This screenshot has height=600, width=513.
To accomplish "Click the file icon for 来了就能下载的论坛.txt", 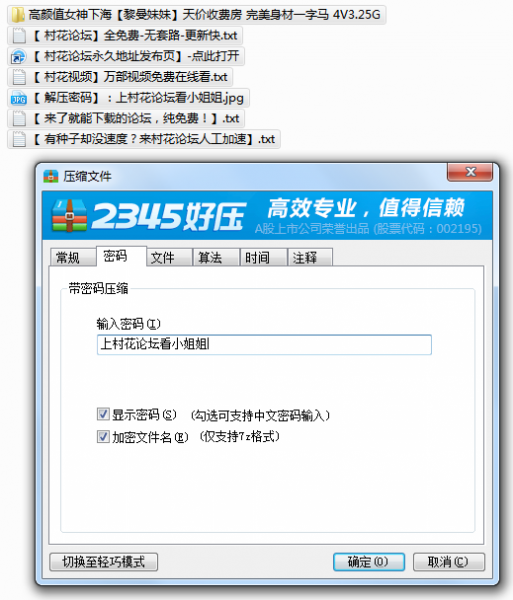I will (19, 119).
